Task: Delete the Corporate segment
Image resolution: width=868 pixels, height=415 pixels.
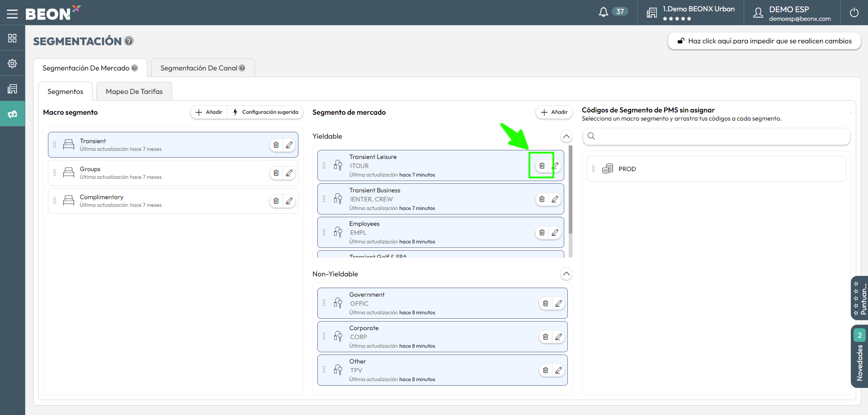Action: point(546,337)
